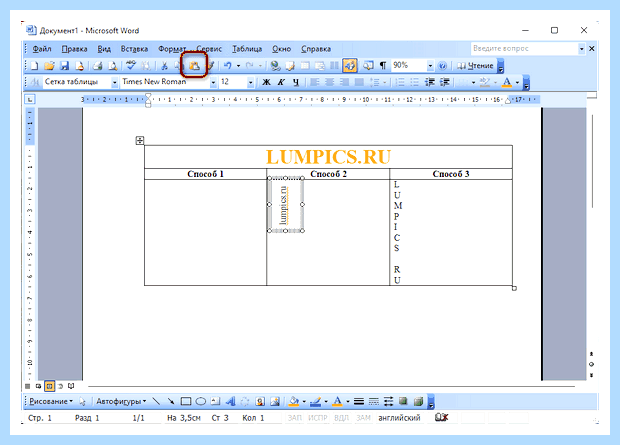Save the document with the floppy icon
This screenshot has height=445, width=620.
64,66
